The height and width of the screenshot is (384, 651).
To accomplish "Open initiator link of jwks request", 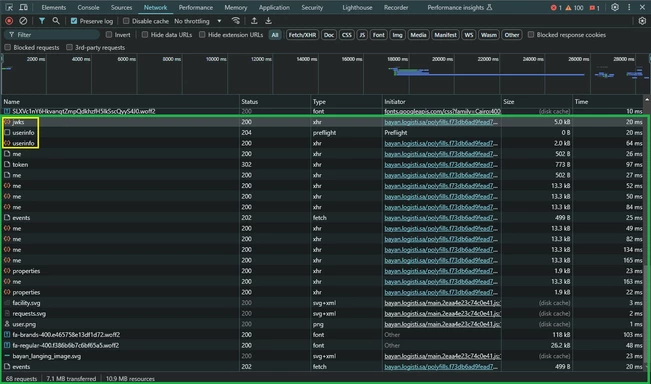I will point(441,122).
